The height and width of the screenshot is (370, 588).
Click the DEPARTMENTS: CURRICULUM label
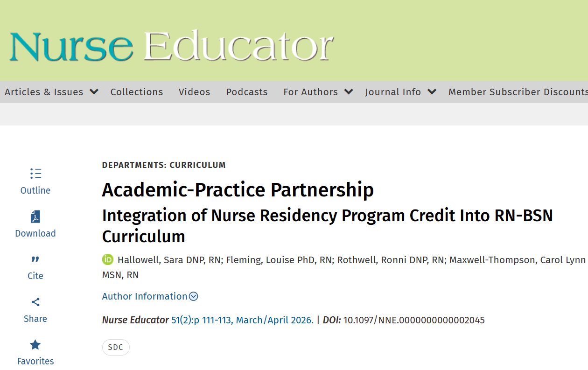164,165
